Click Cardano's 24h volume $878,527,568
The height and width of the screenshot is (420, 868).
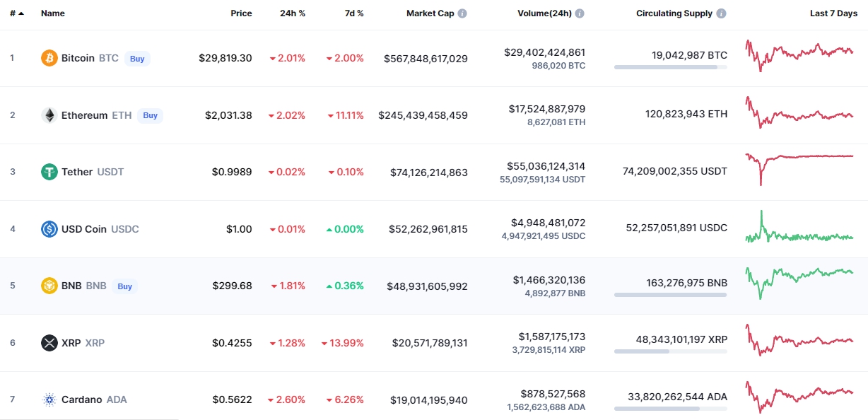pos(553,394)
